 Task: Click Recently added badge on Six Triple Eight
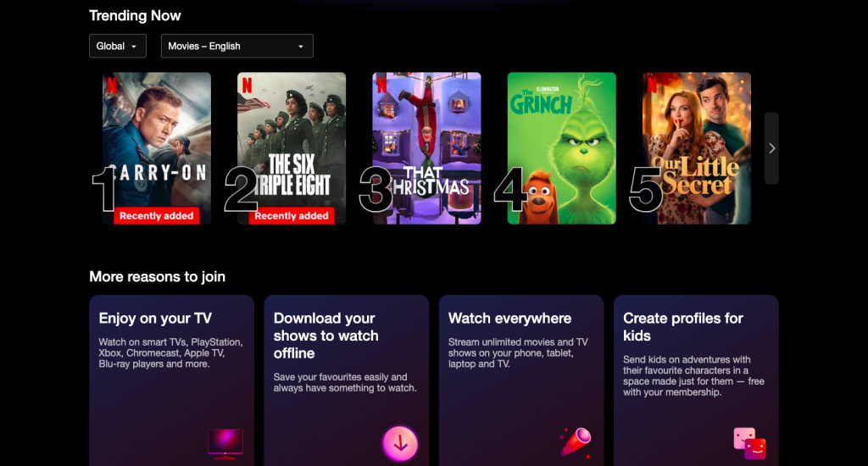(x=292, y=216)
